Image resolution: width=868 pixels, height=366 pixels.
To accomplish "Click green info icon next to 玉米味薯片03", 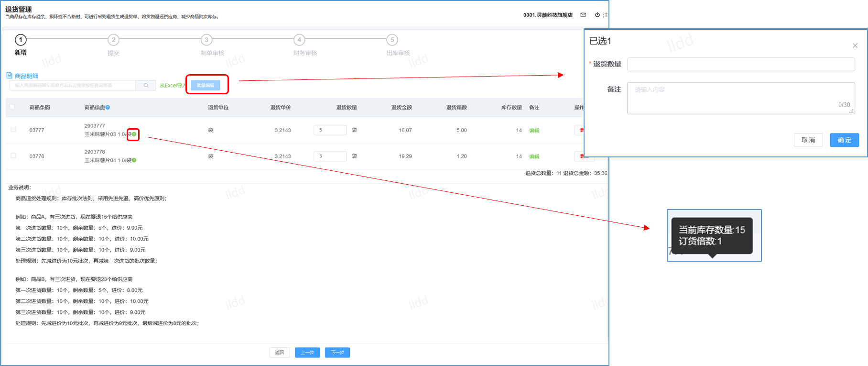I will pos(134,134).
